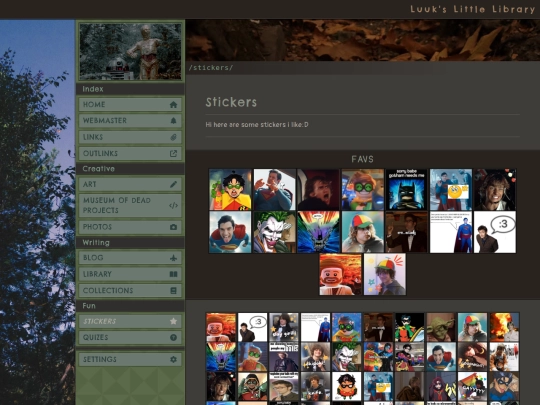Screen dimensions: 540x405
Task: Open MUSEUM OF DEAD PROJECTS
Action: (x=130, y=206)
